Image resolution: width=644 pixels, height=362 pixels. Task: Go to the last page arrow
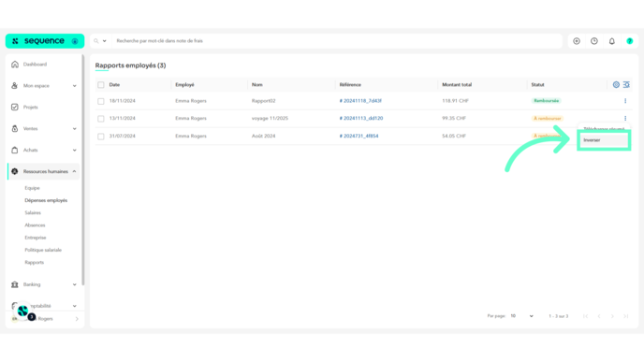[x=626, y=316]
